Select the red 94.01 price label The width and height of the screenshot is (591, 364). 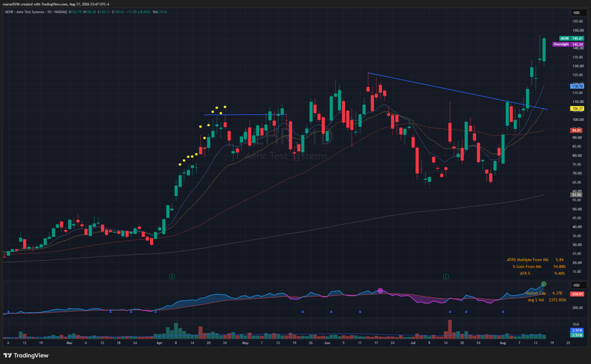coord(576,130)
